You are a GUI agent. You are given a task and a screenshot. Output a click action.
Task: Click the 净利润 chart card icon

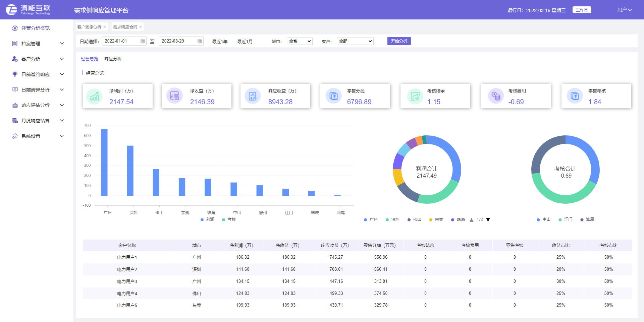pyautogui.click(x=94, y=96)
